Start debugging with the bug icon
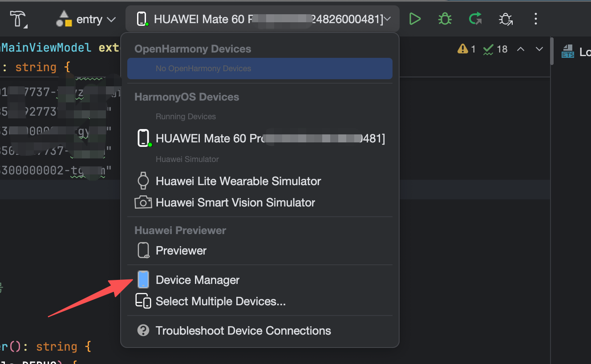Viewport: 591px width, 364px height. pyautogui.click(x=445, y=19)
